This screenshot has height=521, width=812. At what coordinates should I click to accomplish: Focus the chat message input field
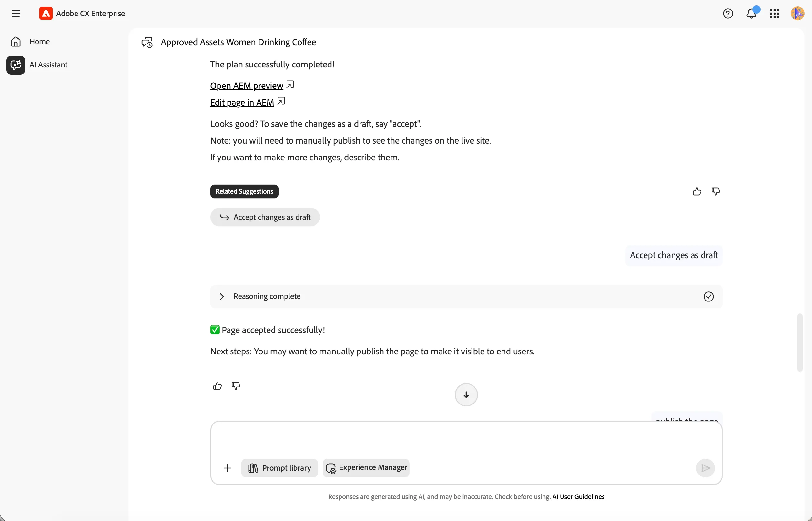(x=466, y=439)
